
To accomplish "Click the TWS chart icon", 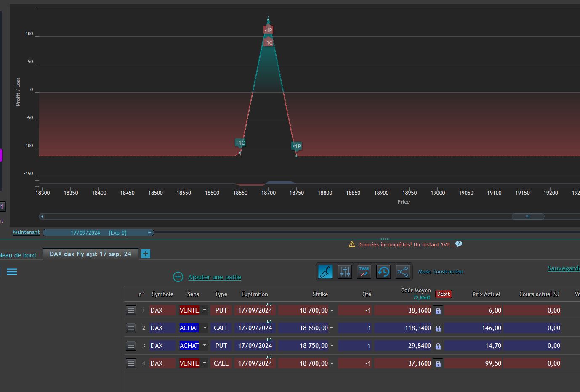I will point(364,272).
